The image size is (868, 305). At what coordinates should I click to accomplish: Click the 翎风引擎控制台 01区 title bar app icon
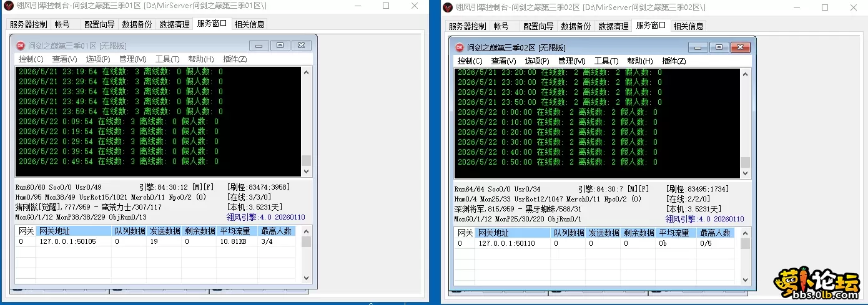pos(9,6)
